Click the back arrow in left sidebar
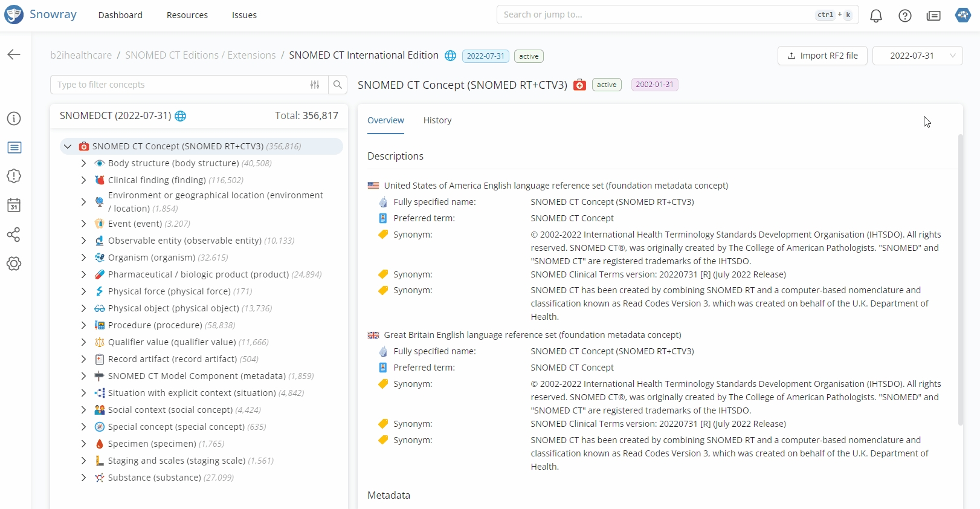Viewport: 980px width, 509px height. (14, 55)
